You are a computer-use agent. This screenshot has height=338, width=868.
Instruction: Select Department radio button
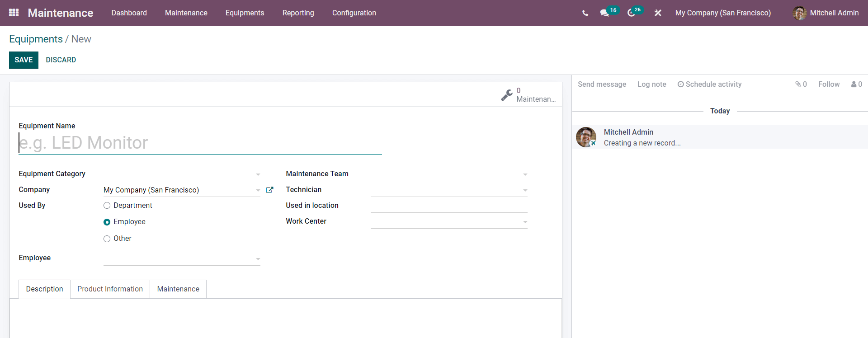pos(107,206)
